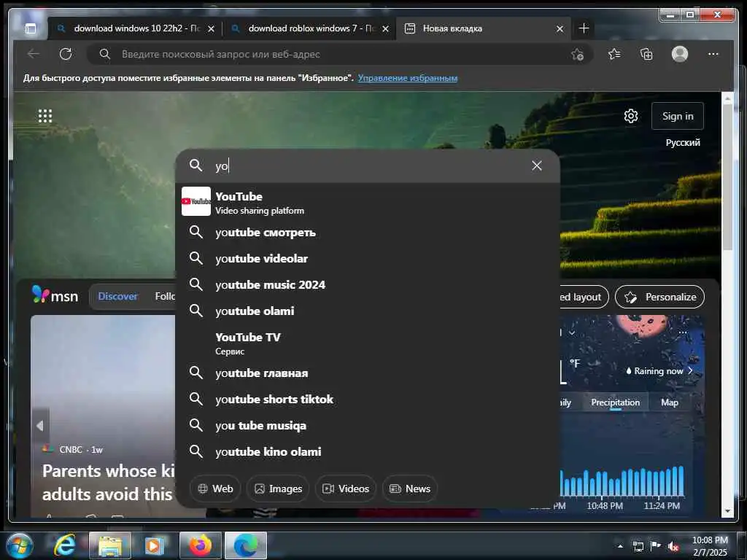Choose suggestion 'youtube kino olami'

[368, 451]
